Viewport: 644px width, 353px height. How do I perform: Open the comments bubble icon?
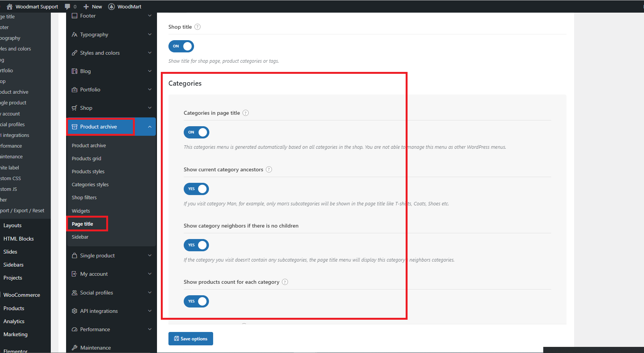[x=68, y=7]
